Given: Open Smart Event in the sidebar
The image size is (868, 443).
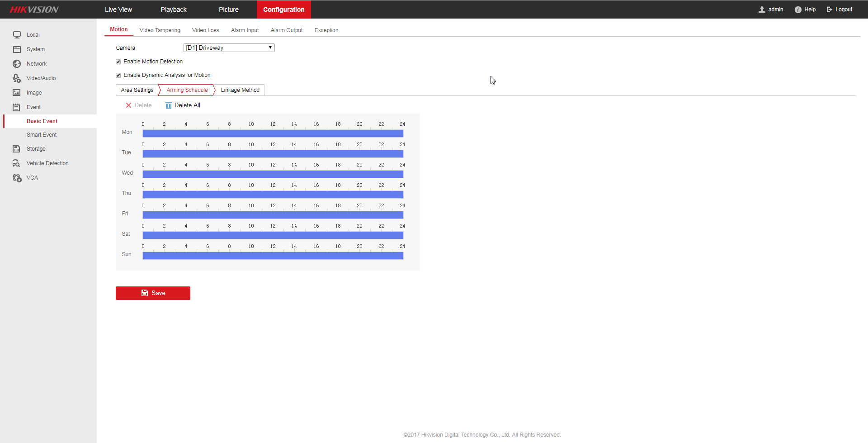Looking at the screenshot, I should point(42,135).
